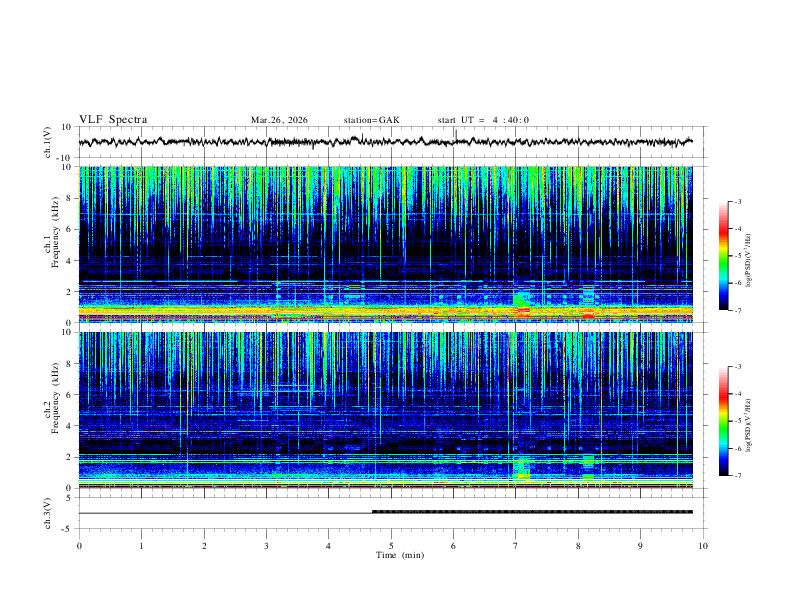Click the time axis tick label "8"
This screenshot has width=792, height=612.
pos(578,546)
